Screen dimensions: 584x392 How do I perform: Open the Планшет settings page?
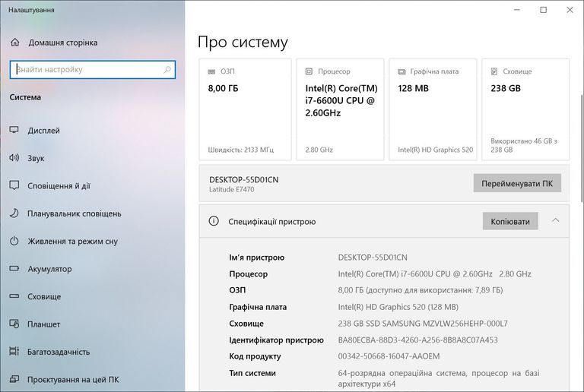[x=43, y=324]
